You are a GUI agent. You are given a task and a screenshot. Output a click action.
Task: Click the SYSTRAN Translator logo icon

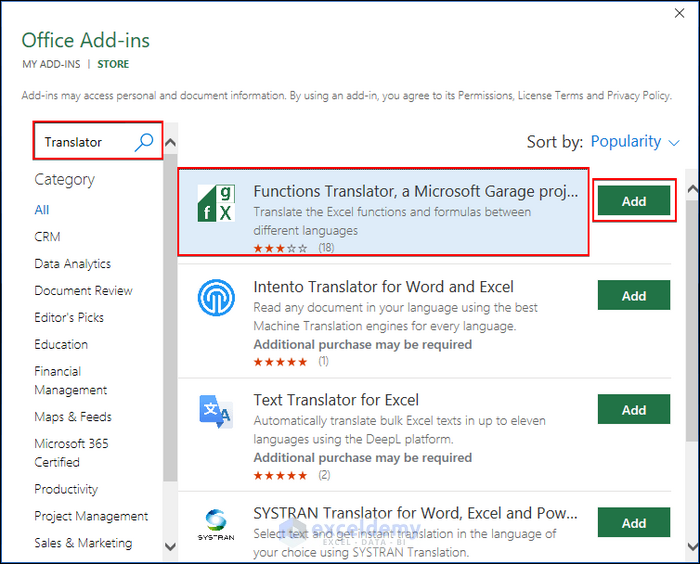pyautogui.click(x=216, y=524)
